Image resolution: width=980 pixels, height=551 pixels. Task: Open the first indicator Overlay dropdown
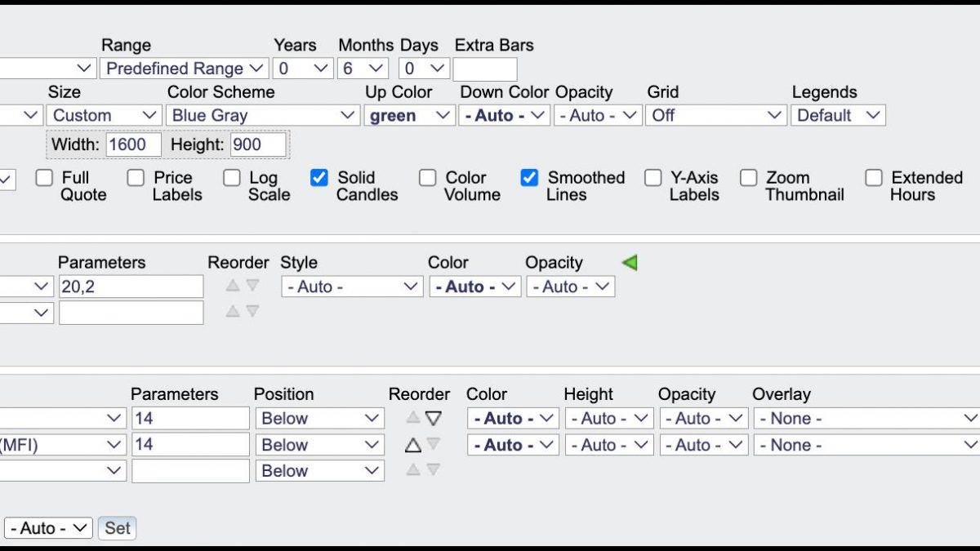866,419
